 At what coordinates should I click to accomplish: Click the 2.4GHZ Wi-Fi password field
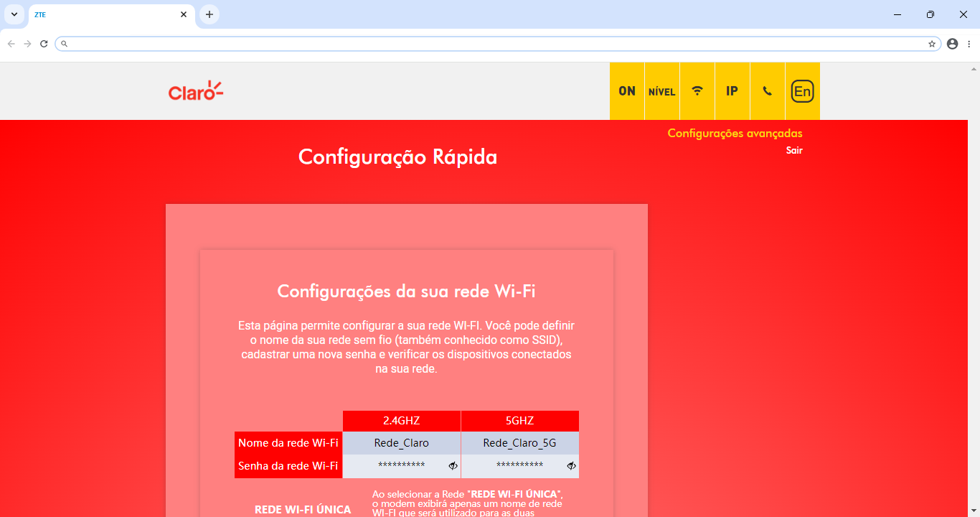tap(402, 466)
